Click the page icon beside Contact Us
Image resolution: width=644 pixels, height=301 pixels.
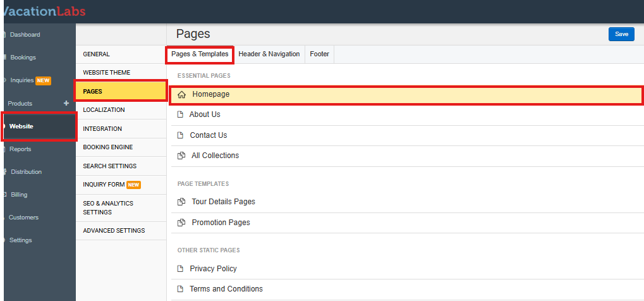(x=181, y=135)
